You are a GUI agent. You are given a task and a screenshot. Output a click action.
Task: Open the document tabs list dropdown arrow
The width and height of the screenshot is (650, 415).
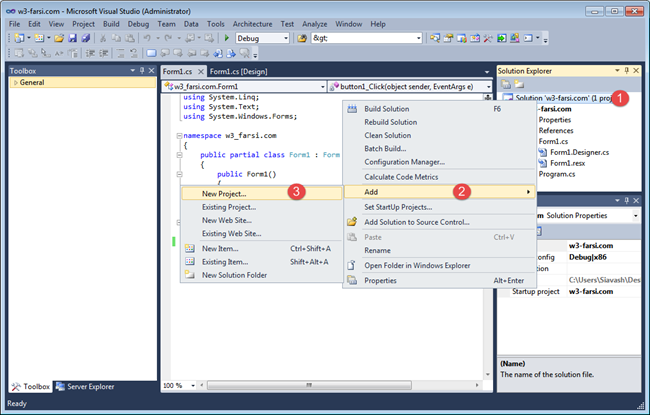[487, 72]
